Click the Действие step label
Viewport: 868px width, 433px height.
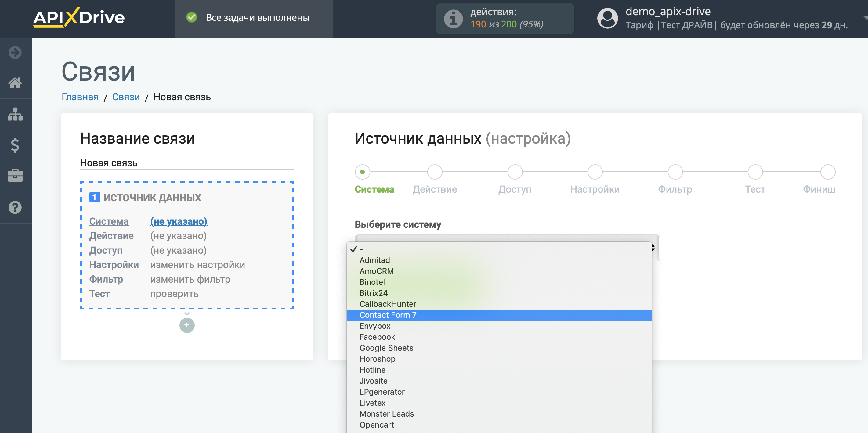coord(435,189)
